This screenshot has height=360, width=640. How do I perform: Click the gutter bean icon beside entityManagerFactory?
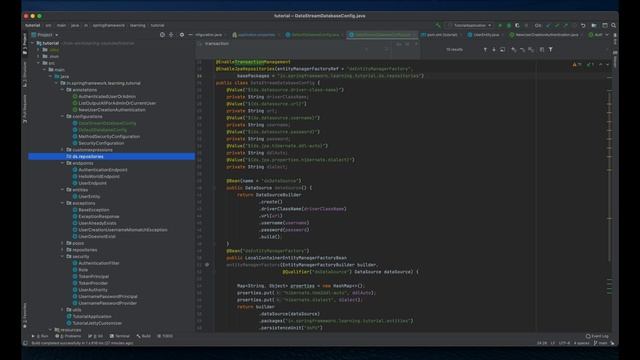[207, 264]
